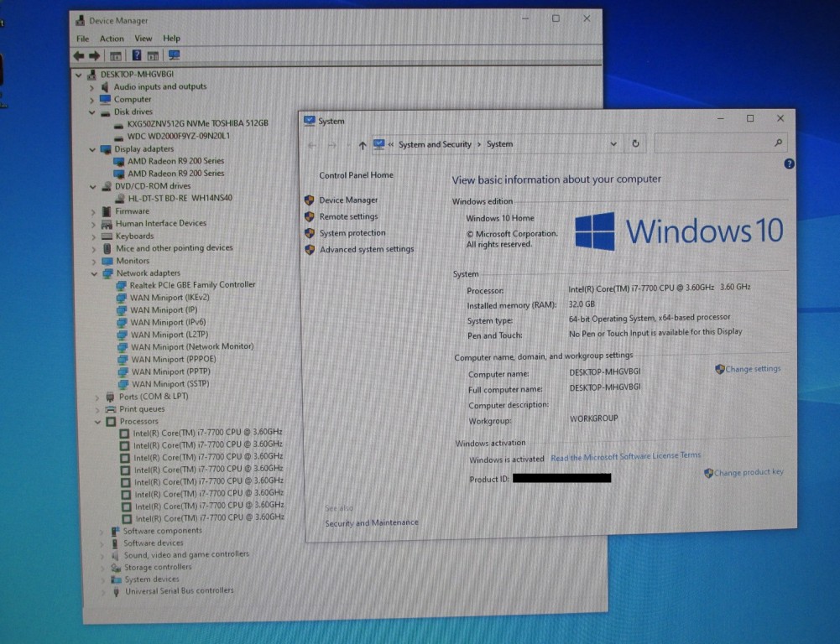Collapse the DESKTOP-MHGVBGI root node
Image resolution: width=840 pixels, height=644 pixels.
tap(79, 75)
